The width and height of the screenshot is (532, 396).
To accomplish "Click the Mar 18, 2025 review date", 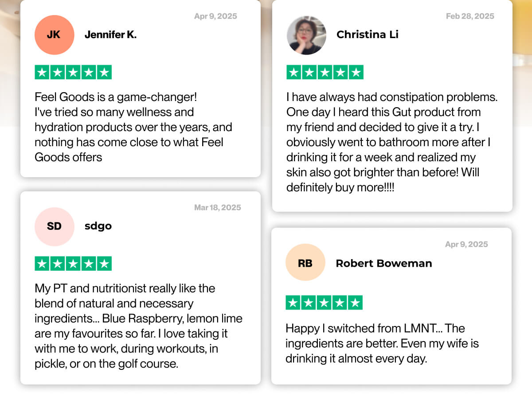I will pyautogui.click(x=218, y=208).
